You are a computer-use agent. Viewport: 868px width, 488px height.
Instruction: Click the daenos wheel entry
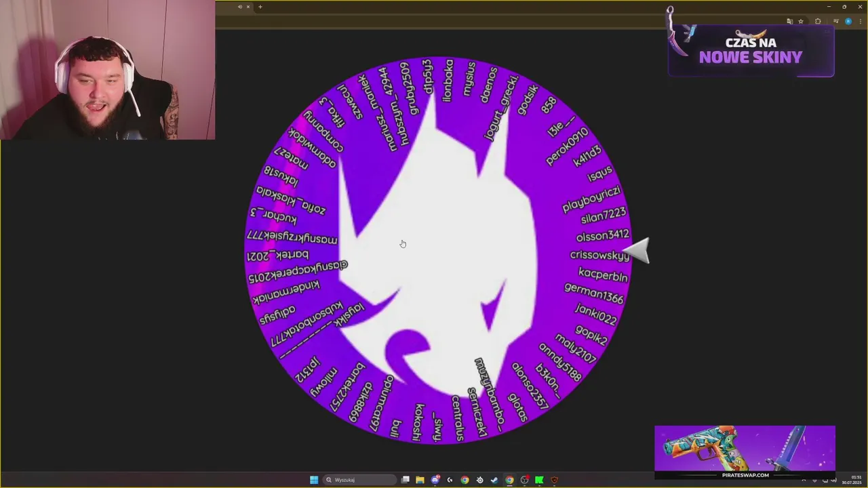click(490, 85)
